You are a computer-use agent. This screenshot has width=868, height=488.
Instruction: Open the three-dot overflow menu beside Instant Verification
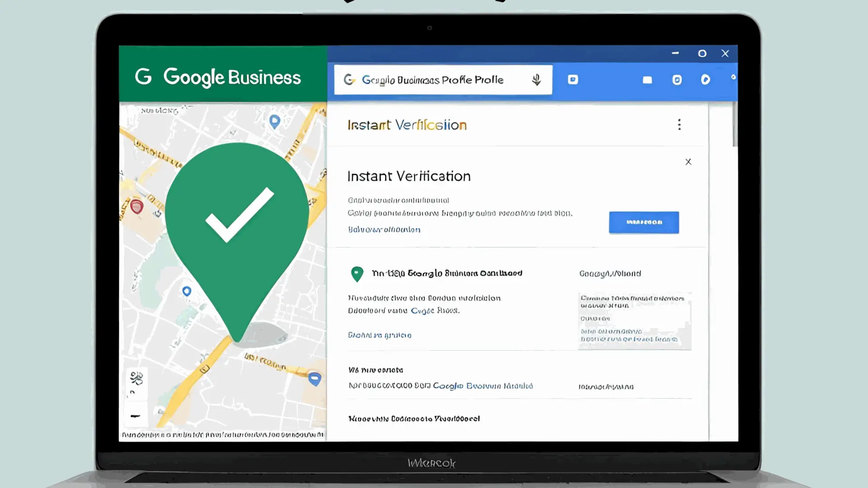point(679,125)
